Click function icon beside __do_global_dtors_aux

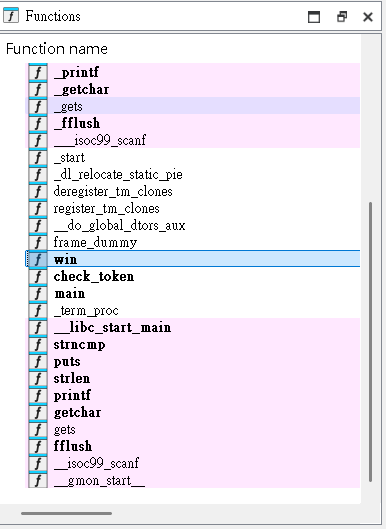[38, 225]
